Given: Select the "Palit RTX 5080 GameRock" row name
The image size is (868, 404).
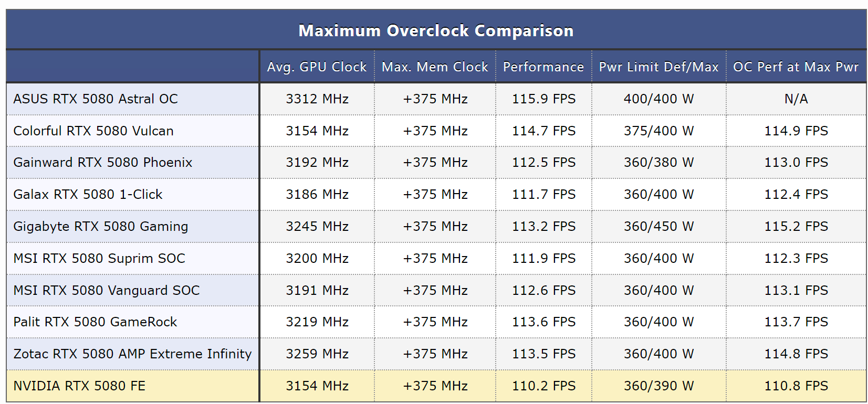Looking at the screenshot, I should click(x=95, y=322).
